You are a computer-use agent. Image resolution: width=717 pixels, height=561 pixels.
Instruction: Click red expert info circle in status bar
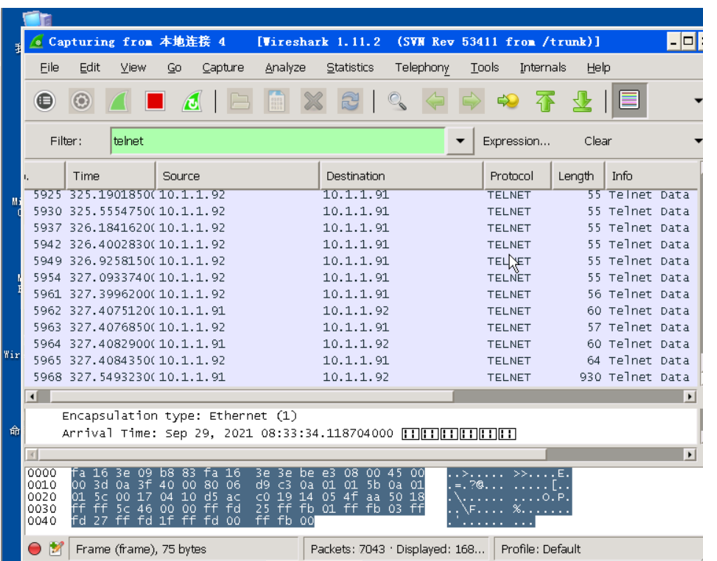coord(35,549)
